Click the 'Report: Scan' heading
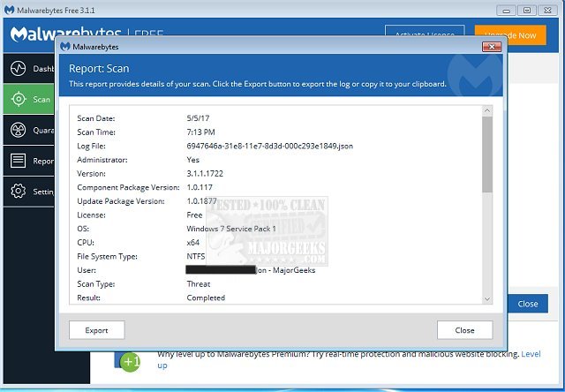Image resolution: width=565 pixels, height=392 pixels. pyautogui.click(x=99, y=69)
